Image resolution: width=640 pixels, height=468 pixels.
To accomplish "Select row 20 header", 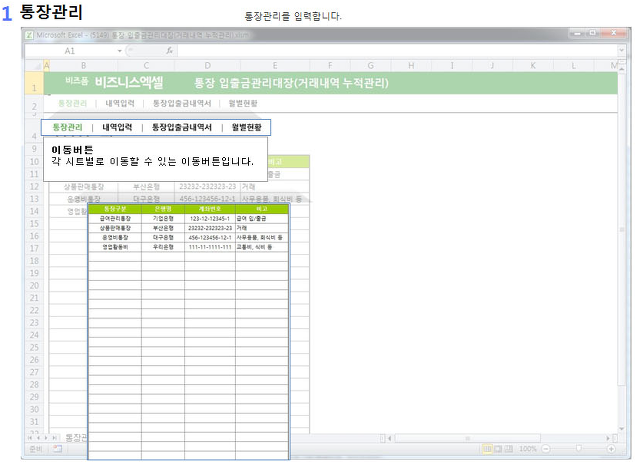I will point(34,286).
